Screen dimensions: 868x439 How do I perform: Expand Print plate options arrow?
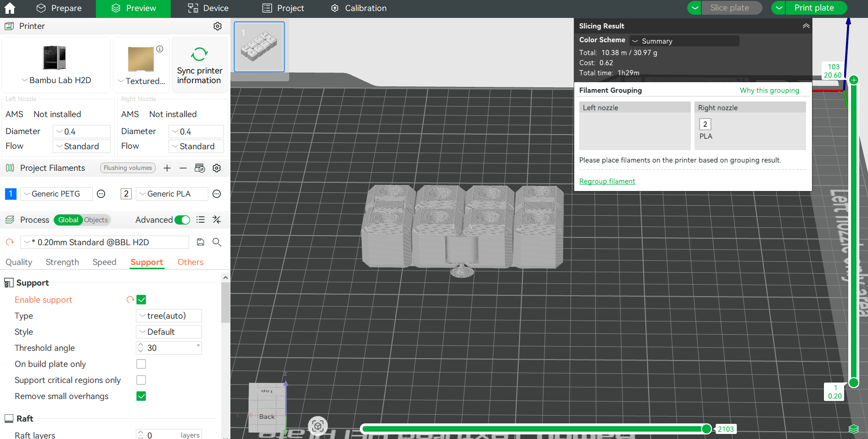(779, 8)
